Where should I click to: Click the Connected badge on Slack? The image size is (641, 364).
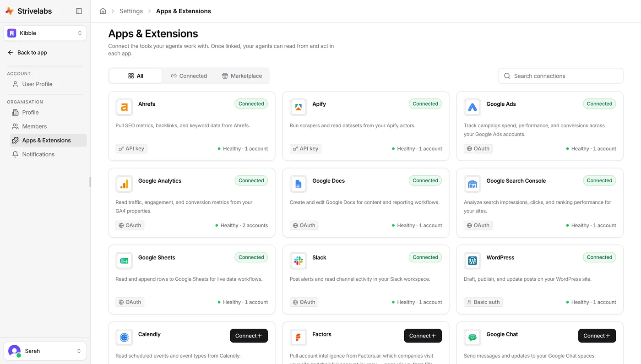[x=425, y=257]
